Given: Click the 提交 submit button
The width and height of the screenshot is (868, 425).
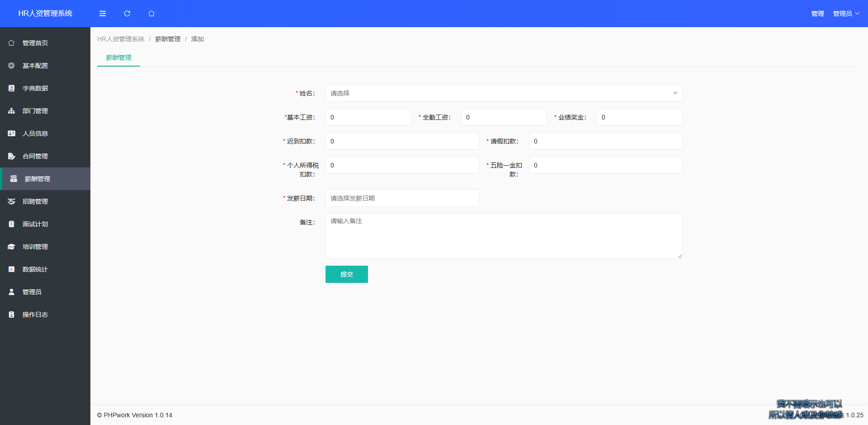Looking at the screenshot, I should click(x=346, y=274).
